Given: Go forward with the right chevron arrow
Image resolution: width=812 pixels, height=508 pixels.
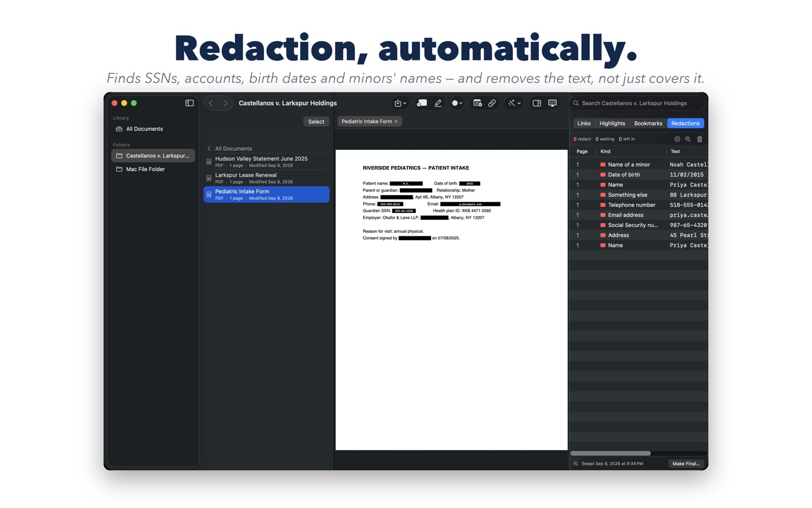Looking at the screenshot, I should (226, 103).
